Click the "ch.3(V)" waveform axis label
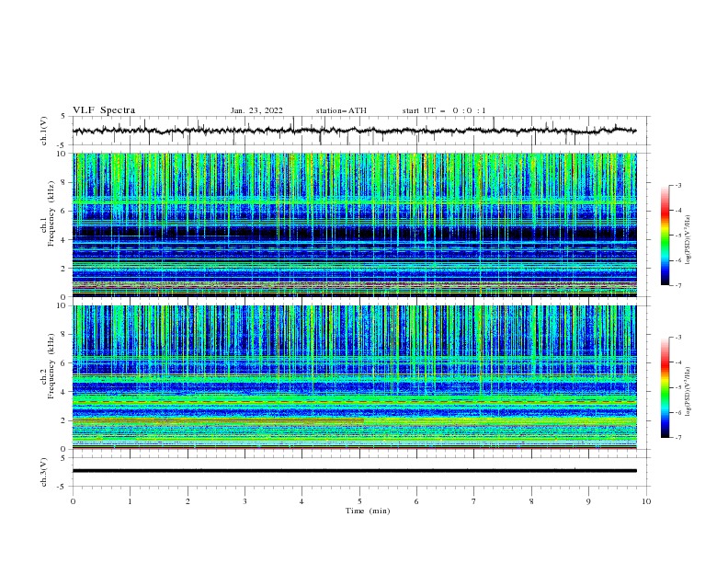The image size is (728, 563). click(44, 472)
